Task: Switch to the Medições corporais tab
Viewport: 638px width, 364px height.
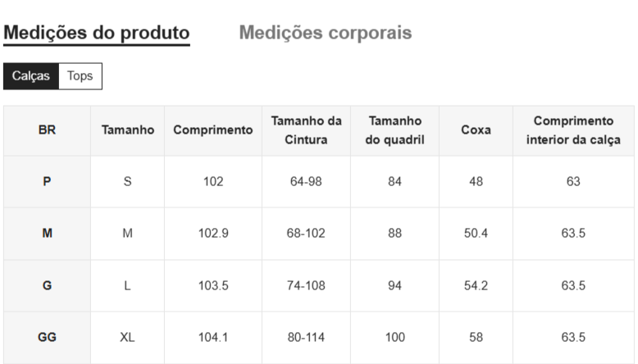Action: 325,33
